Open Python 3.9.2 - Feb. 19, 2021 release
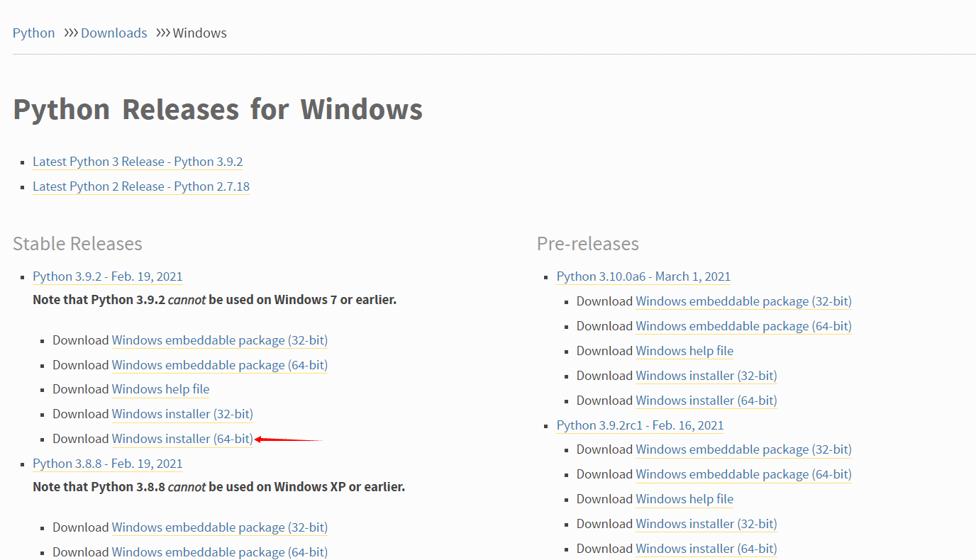The height and width of the screenshot is (560, 976). point(108,276)
